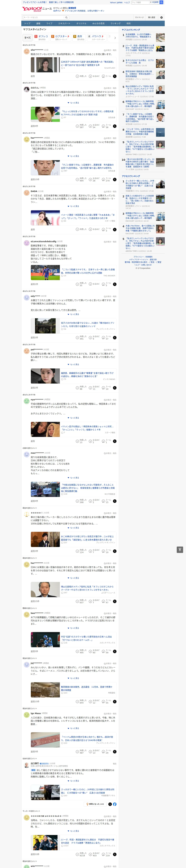Share the 994-reactions comment on X
Viewport: 186px width, 868px height.
114,180
